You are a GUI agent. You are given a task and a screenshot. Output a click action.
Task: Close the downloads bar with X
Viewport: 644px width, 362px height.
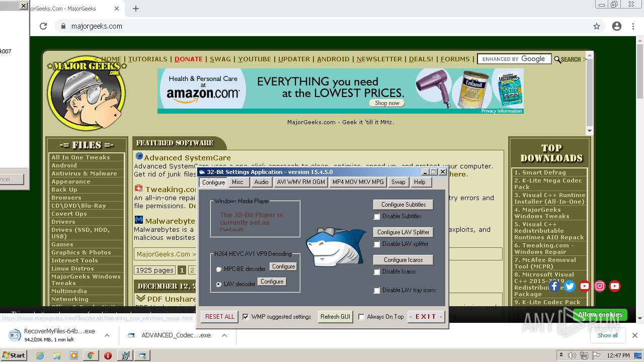pos(634,335)
